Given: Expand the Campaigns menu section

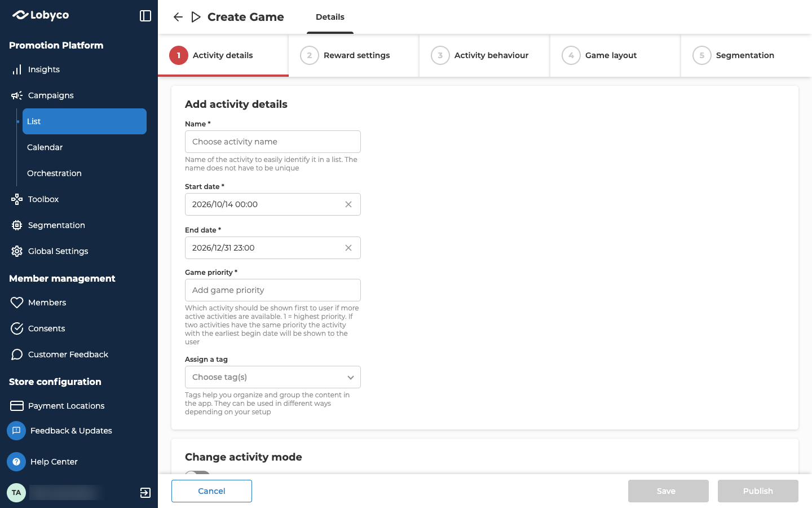Looking at the screenshot, I should coord(79,95).
